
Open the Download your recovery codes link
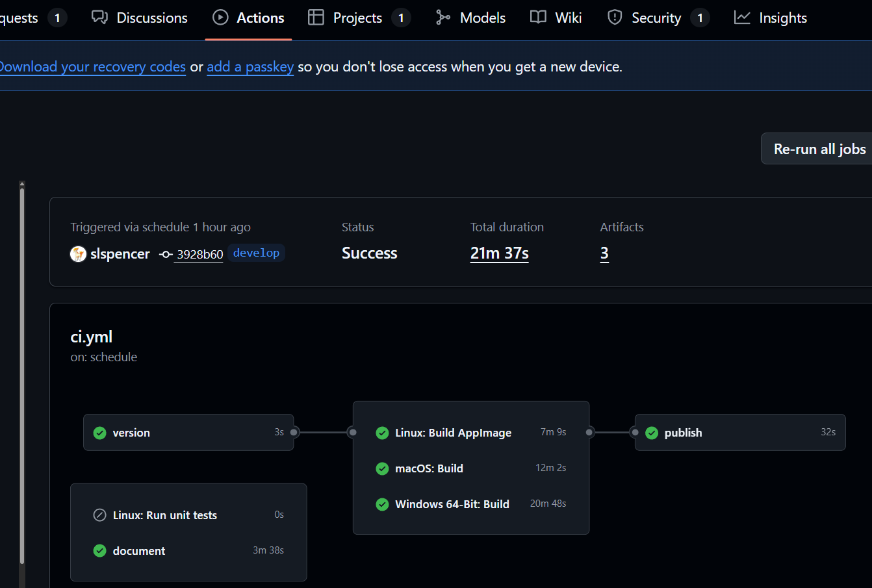92,67
